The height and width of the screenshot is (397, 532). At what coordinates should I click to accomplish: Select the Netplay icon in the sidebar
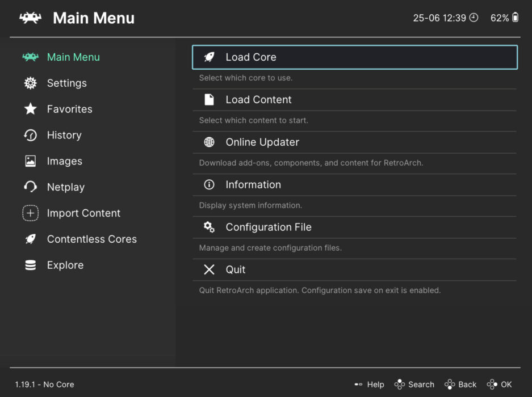click(x=31, y=187)
